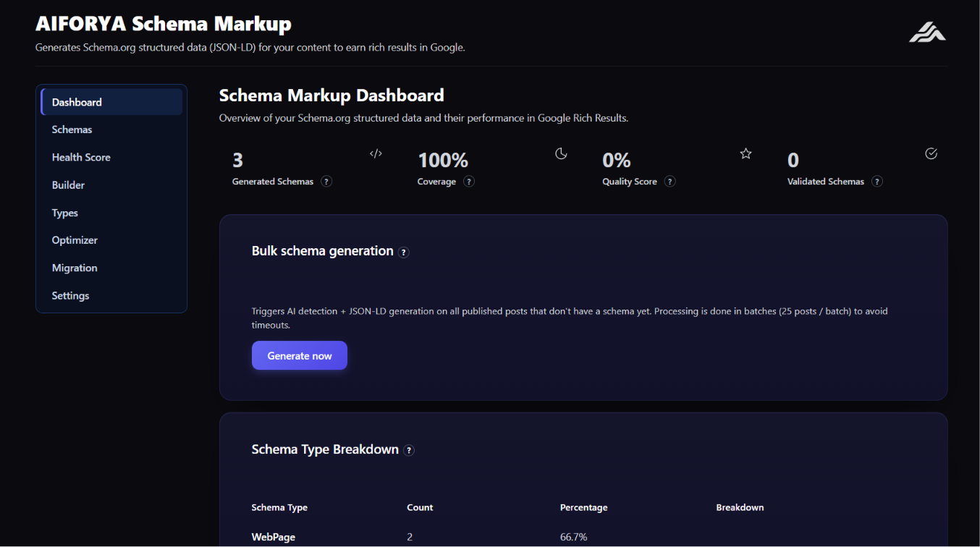Click the moon icon next to Coverage
980x547 pixels.
tap(561, 153)
